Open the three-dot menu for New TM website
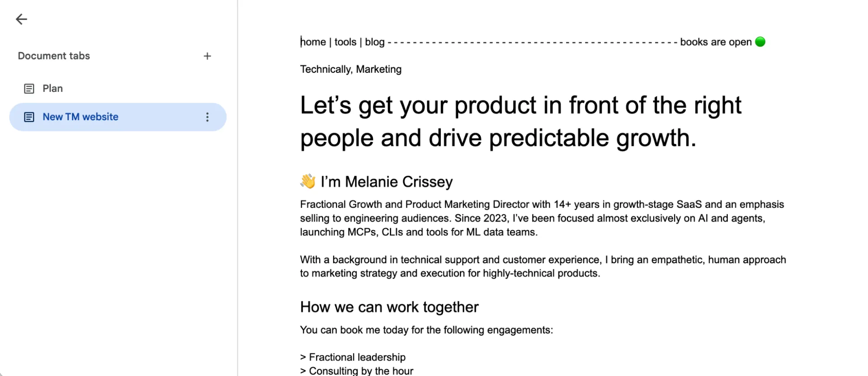 click(208, 117)
